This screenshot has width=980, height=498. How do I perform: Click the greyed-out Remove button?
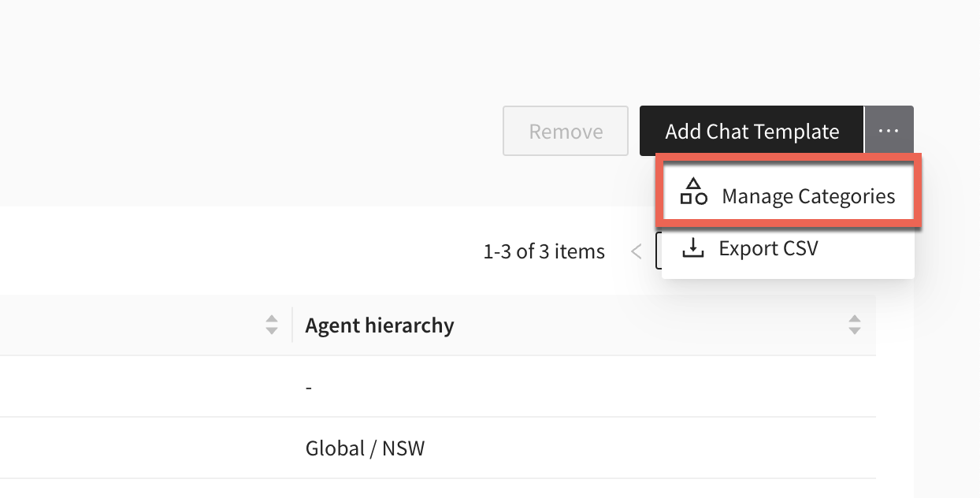click(566, 131)
